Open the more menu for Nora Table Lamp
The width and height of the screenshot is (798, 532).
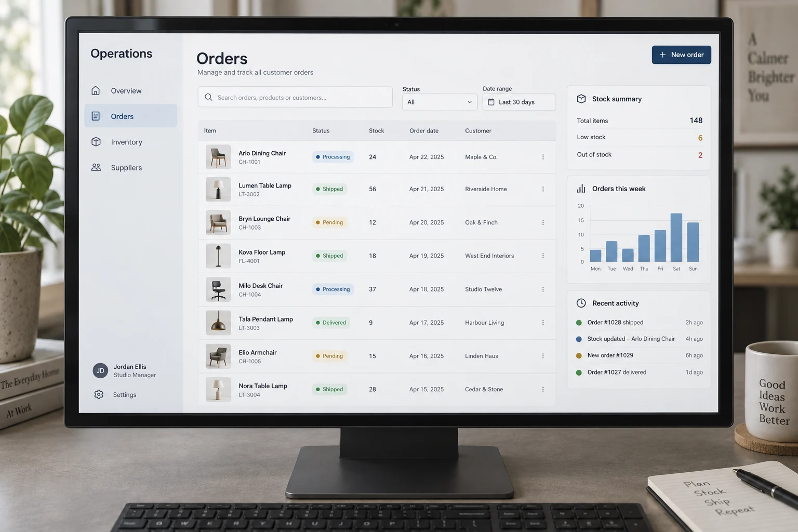543,389
